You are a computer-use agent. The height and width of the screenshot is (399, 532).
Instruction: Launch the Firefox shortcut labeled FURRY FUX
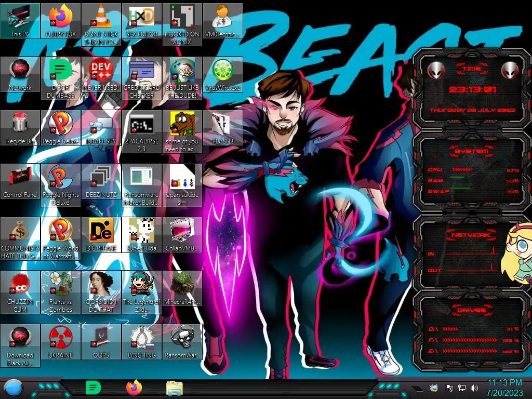point(61,21)
